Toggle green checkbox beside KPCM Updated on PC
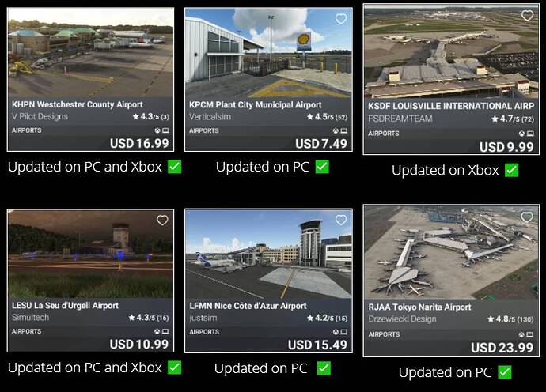 pos(322,167)
